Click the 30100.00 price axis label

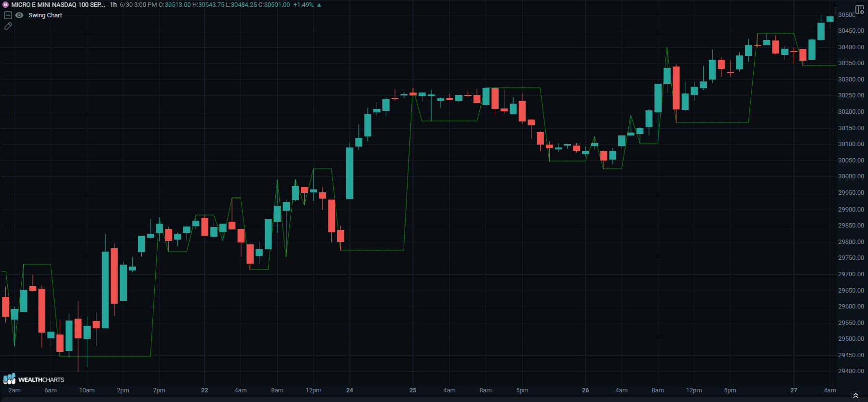(851, 144)
